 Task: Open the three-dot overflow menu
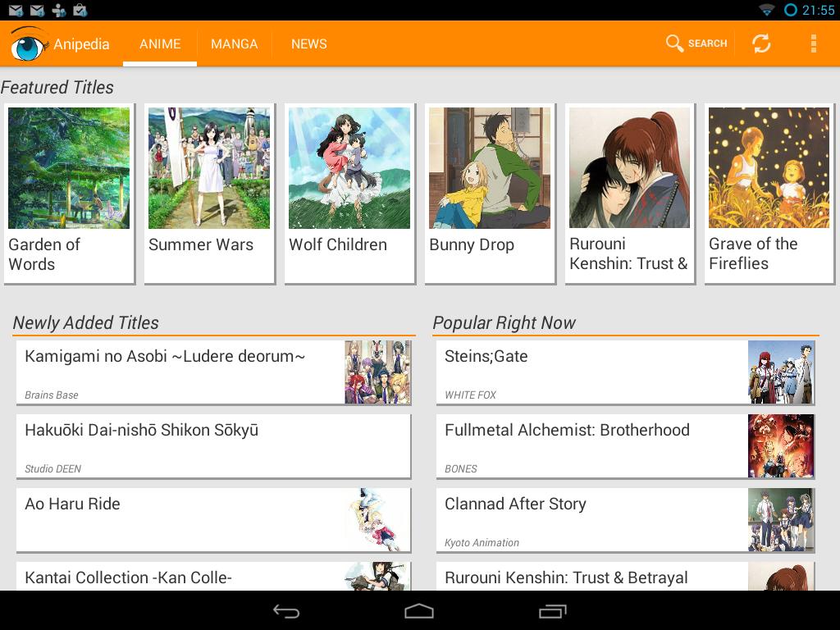(x=813, y=43)
